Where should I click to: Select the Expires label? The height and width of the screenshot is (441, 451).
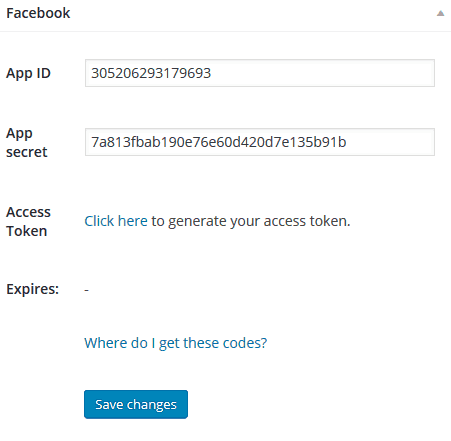(32, 289)
